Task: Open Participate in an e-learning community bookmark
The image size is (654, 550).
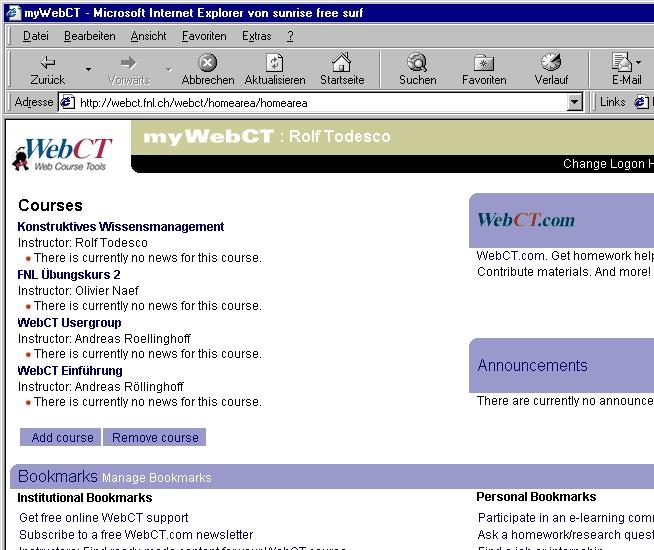Action: pos(566,518)
